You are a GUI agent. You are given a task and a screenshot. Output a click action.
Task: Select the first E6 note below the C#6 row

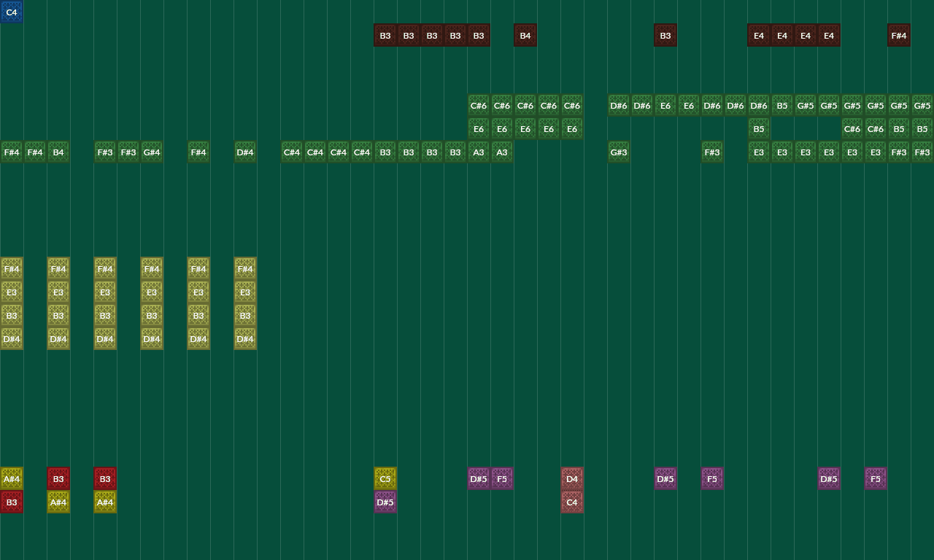coord(479,128)
